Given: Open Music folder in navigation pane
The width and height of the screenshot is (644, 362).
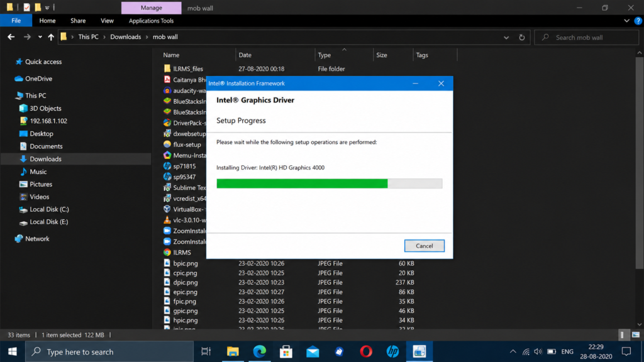Looking at the screenshot, I should tap(38, 172).
